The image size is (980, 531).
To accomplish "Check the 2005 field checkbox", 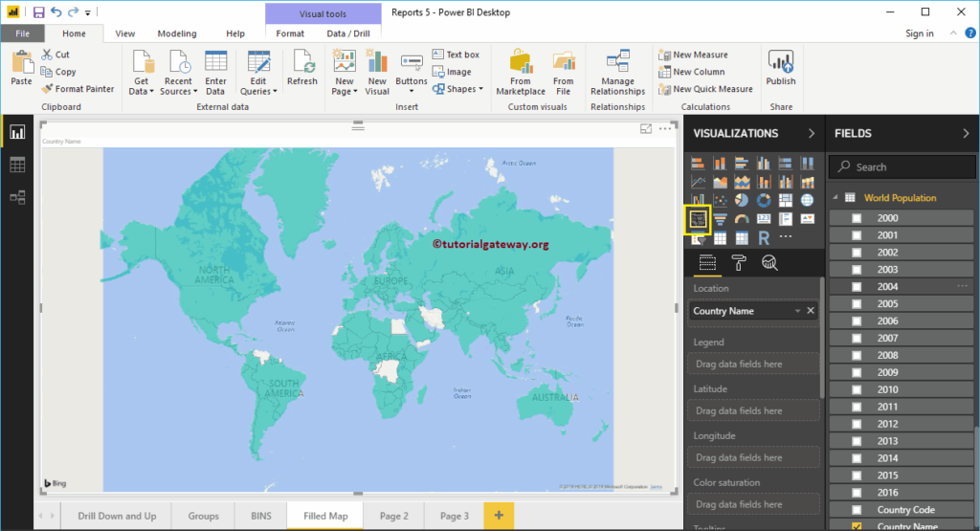I will pyautogui.click(x=857, y=304).
